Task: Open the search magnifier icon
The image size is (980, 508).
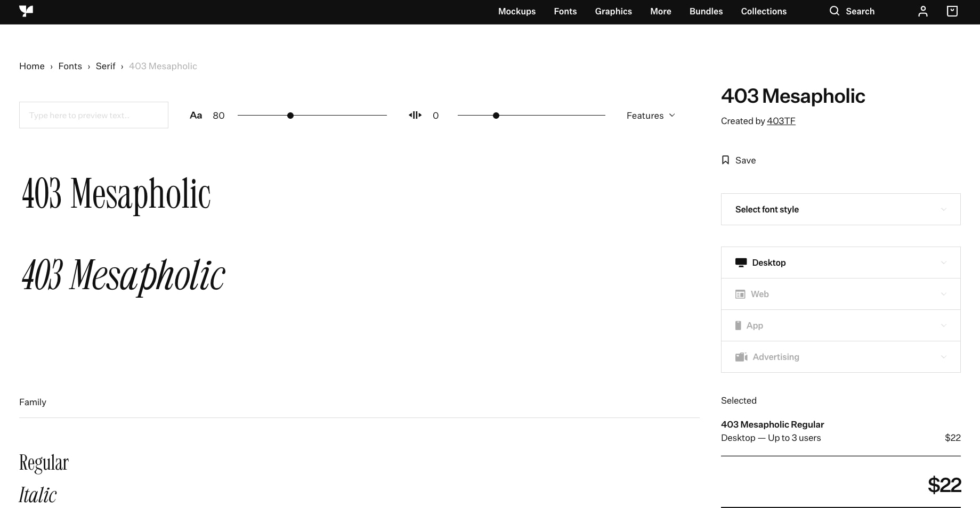Action: tap(834, 11)
